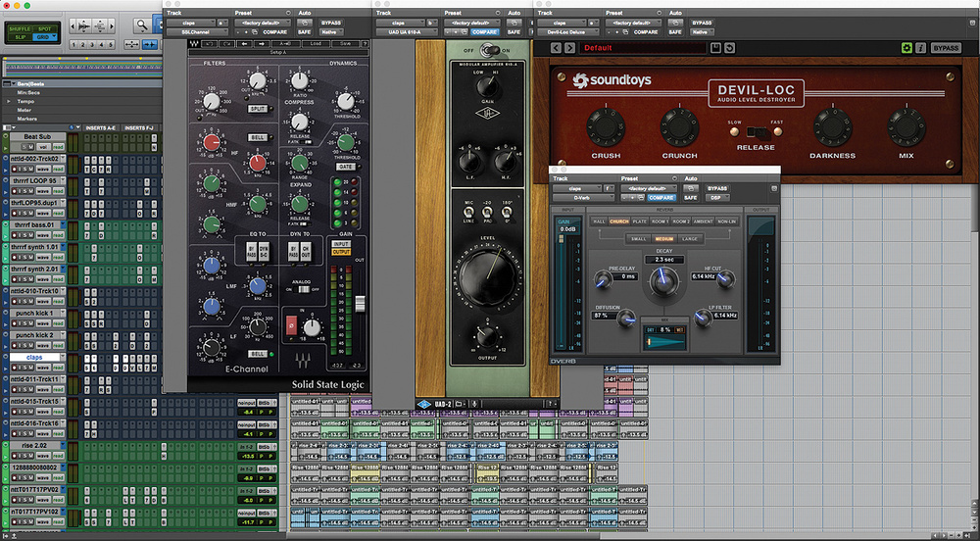This screenshot has width=980, height=541.
Task: Open the UAD-2 toolbar folder icon
Action: pos(460,404)
